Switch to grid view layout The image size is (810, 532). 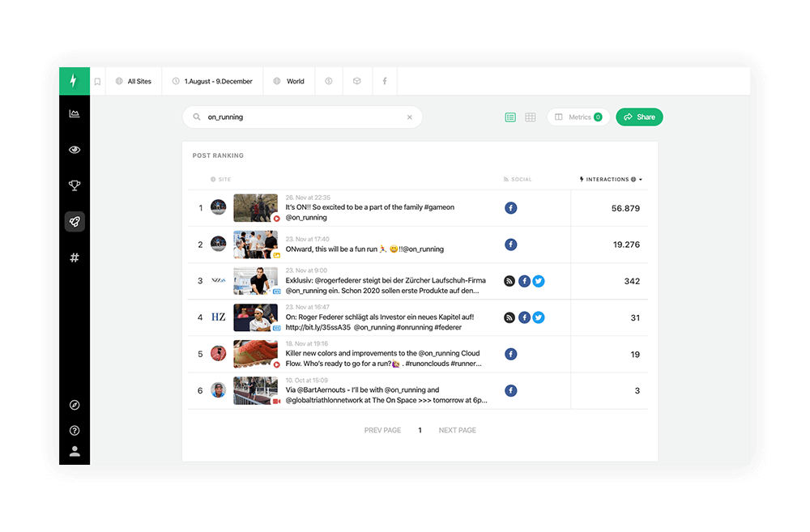click(x=531, y=117)
